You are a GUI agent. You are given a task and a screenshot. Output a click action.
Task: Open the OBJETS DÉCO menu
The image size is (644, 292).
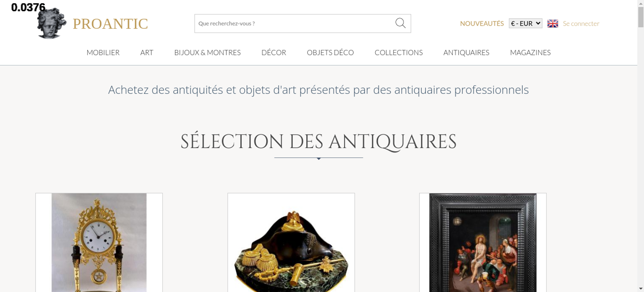point(330,52)
